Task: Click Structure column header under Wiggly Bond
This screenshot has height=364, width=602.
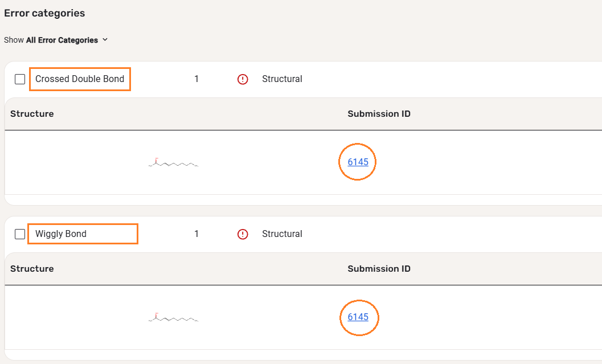Action: 32,269
